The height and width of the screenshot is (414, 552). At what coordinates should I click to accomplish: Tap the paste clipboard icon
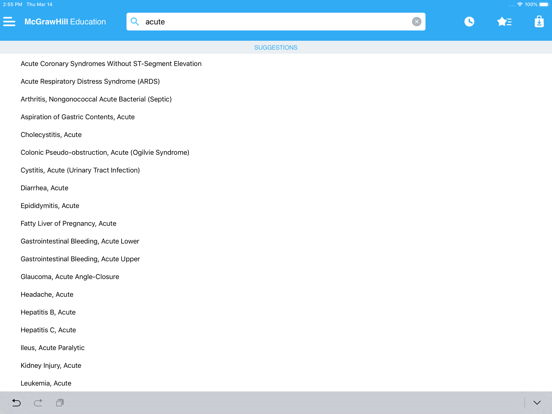pyautogui.click(x=60, y=403)
